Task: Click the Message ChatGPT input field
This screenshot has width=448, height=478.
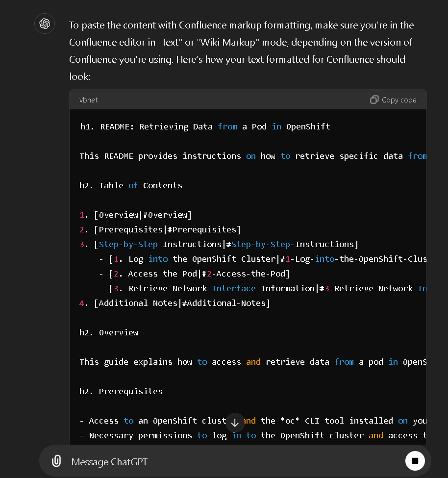Action: click(x=235, y=461)
